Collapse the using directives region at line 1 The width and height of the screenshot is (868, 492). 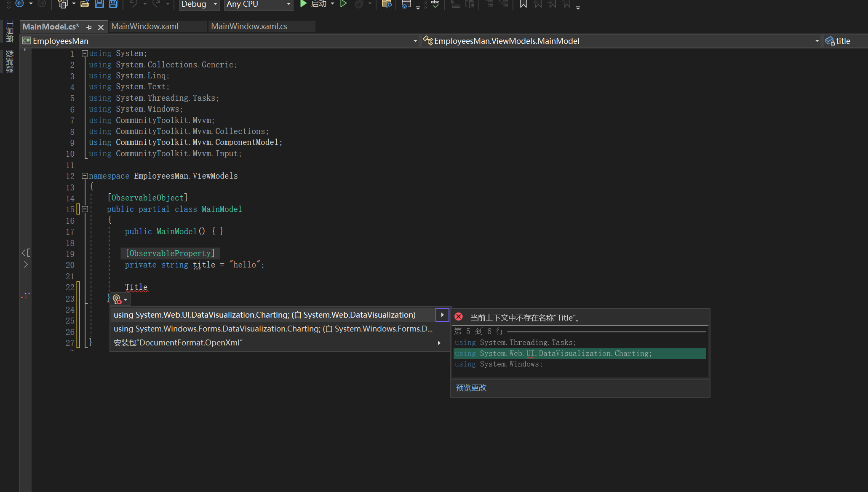[x=85, y=53]
